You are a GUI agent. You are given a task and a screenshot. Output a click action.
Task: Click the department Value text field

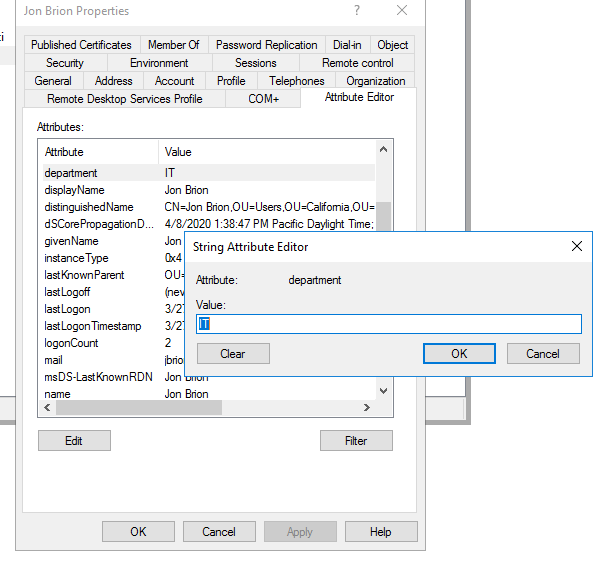click(389, 324)
